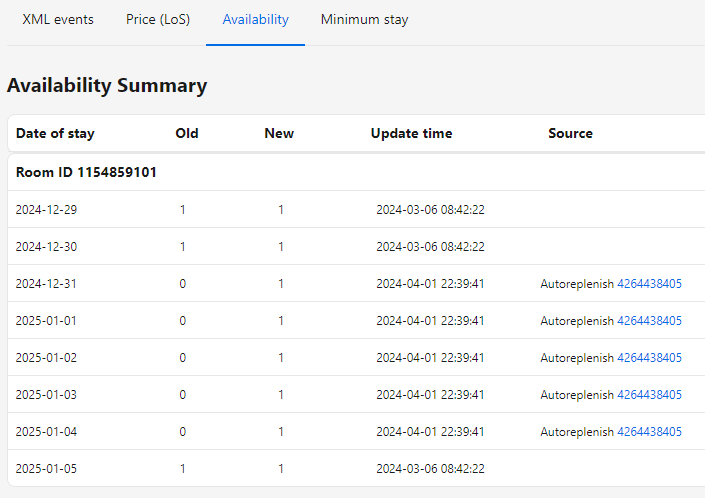Open Autoreplenish link 4264438405 for 2024-12-31
The image size is (705, 498).
[649, 284]
